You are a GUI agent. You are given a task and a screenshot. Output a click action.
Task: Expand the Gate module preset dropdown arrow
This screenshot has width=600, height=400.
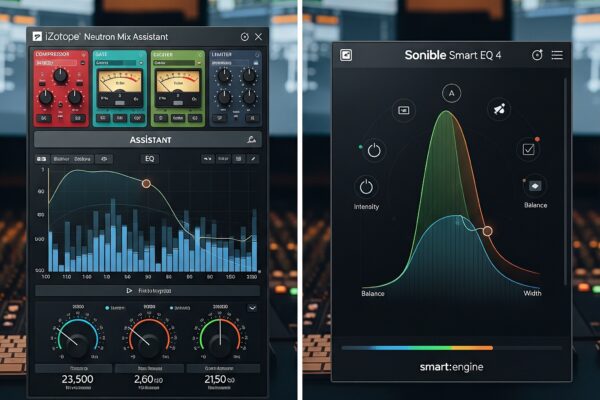tap(141, 63)
